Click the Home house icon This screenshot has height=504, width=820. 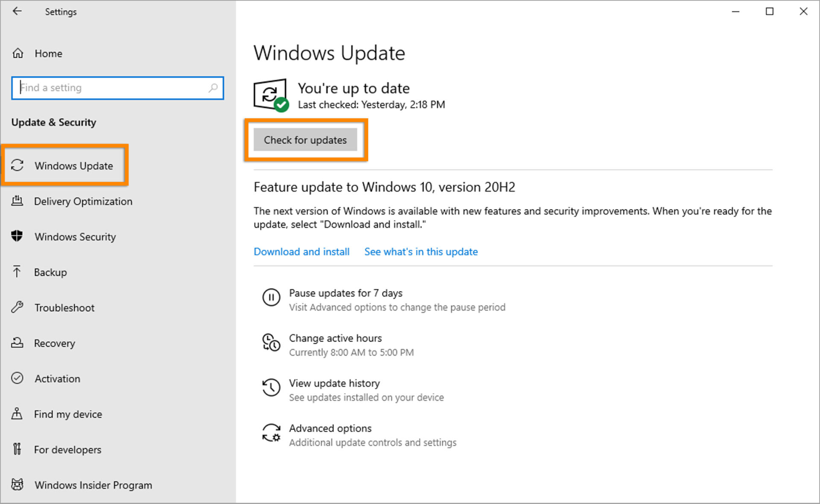pos(18,53)
